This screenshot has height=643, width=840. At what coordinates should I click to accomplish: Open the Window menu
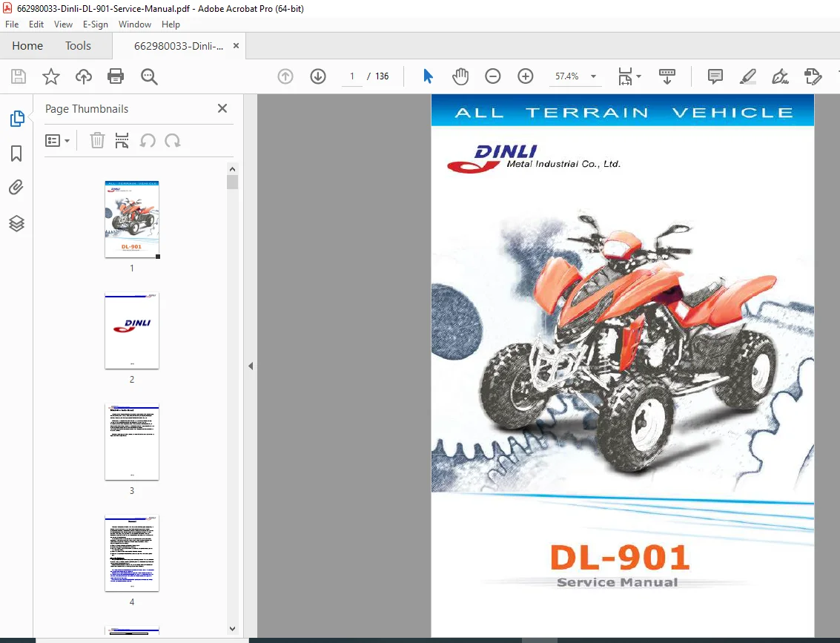pos(135,24)
